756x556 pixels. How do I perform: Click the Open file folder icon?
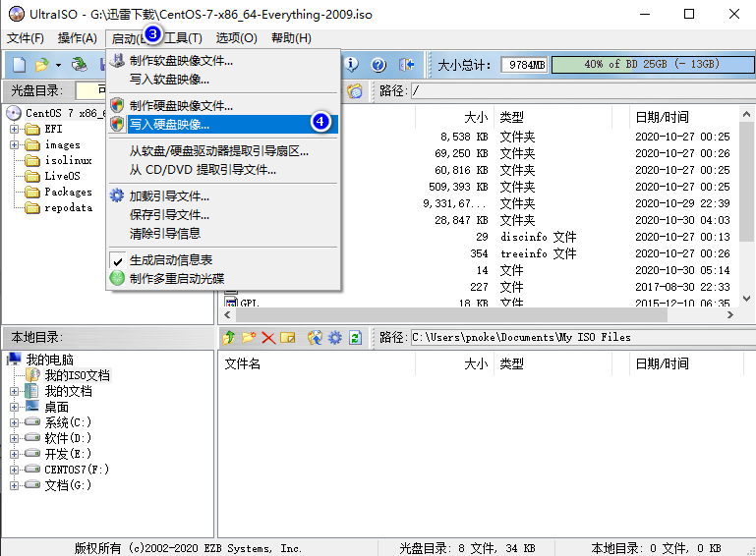coord(41,65)
